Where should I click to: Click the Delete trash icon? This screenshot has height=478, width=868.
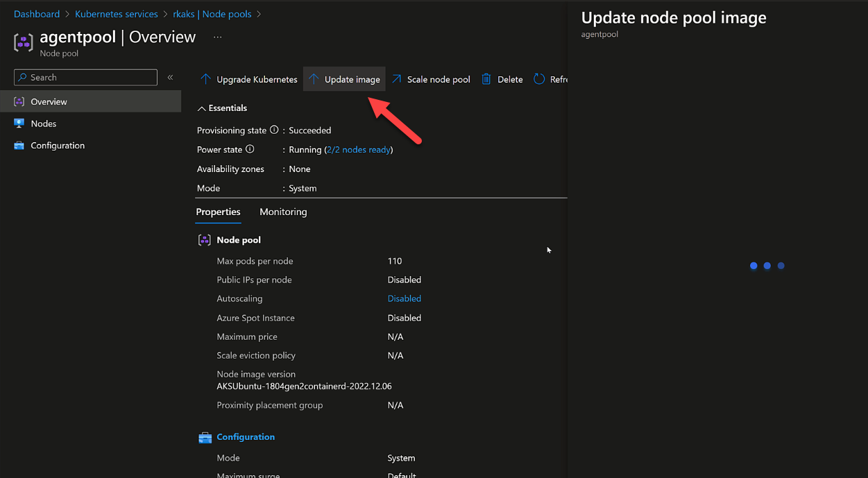point(486,79)
